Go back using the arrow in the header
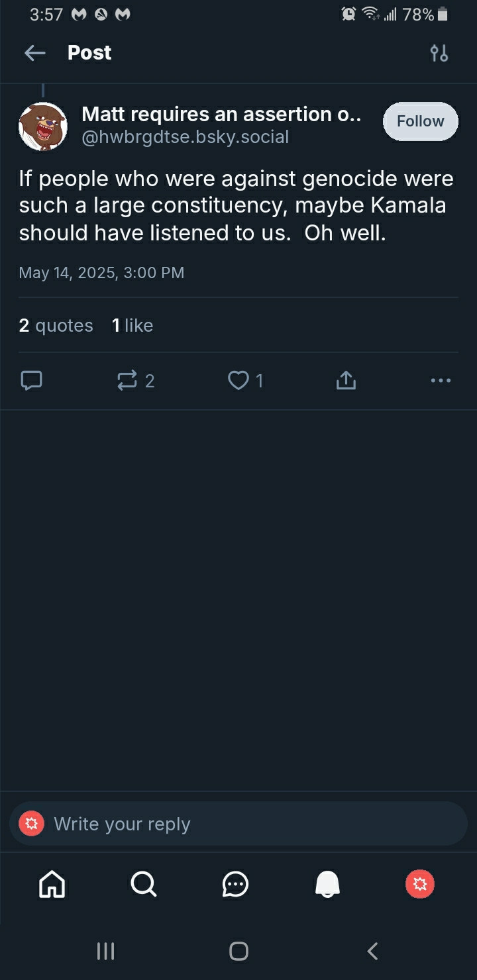The width and height of the screenshot is (477, 980). pos(34,53)
